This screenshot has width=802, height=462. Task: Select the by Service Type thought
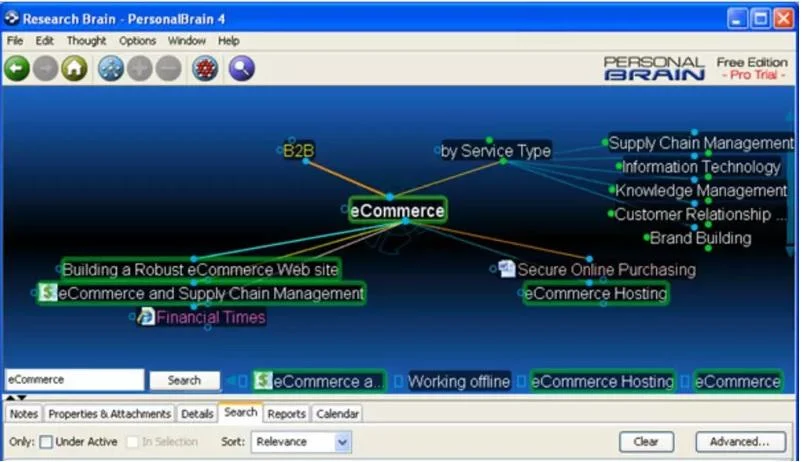pyautogui.click(x=496, y=150)
